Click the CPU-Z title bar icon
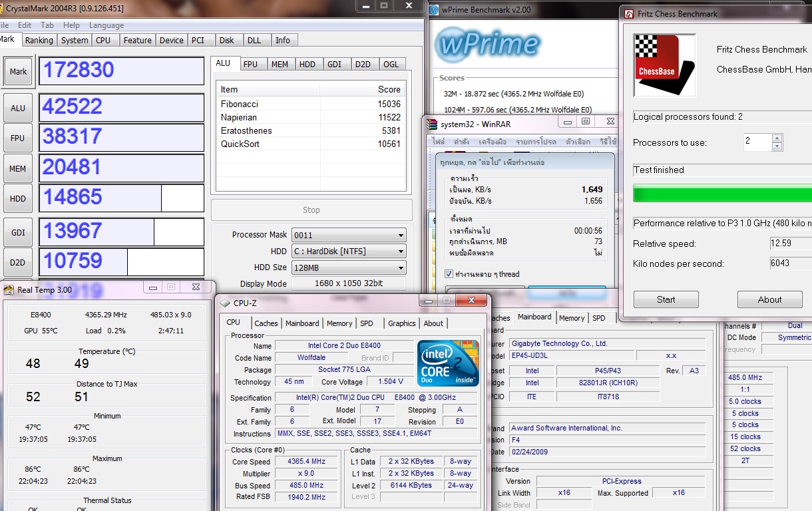This screenshot has height=511, width=812. pos(225,303)
